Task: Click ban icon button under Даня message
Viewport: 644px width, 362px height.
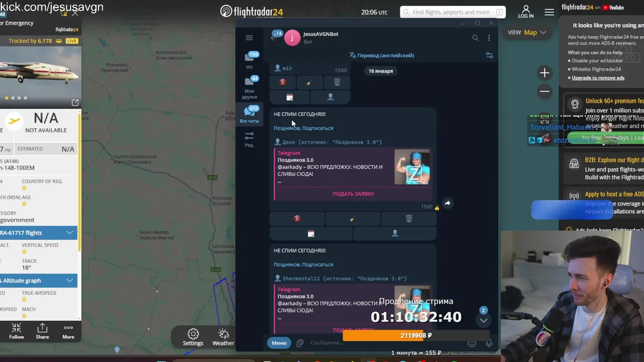Action: tap(297, 219)
